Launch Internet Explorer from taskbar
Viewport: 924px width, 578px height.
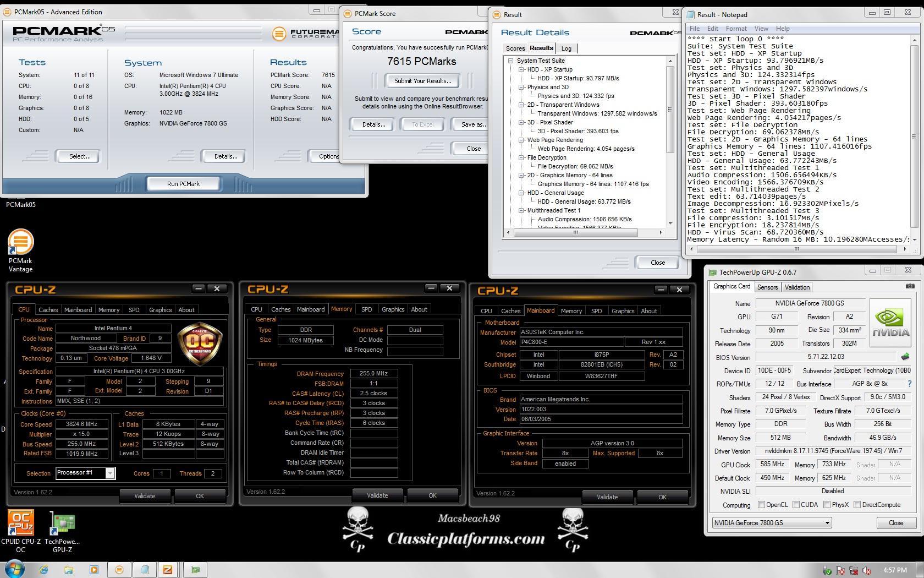[x=45, y=570]
